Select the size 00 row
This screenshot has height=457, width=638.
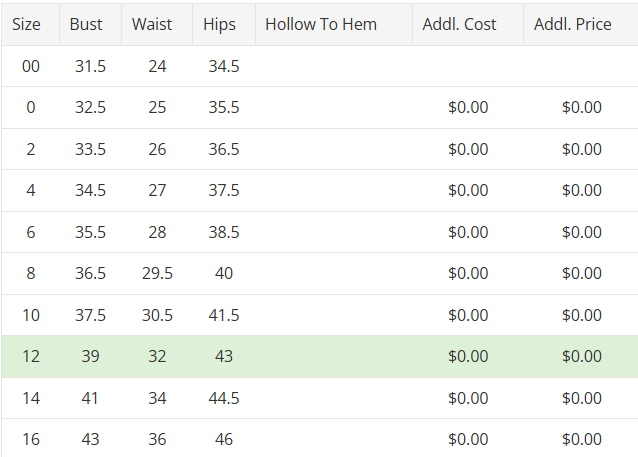(31, 66)
